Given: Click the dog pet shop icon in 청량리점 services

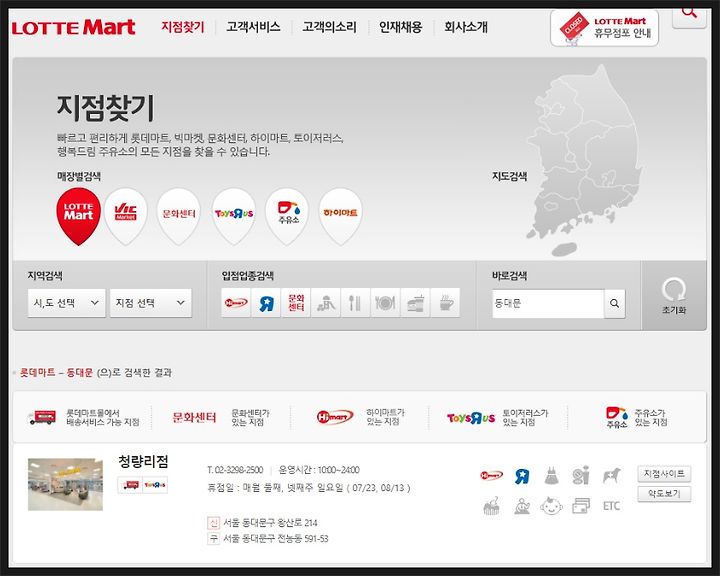Looking at the screenshot, I should [612, 476].
